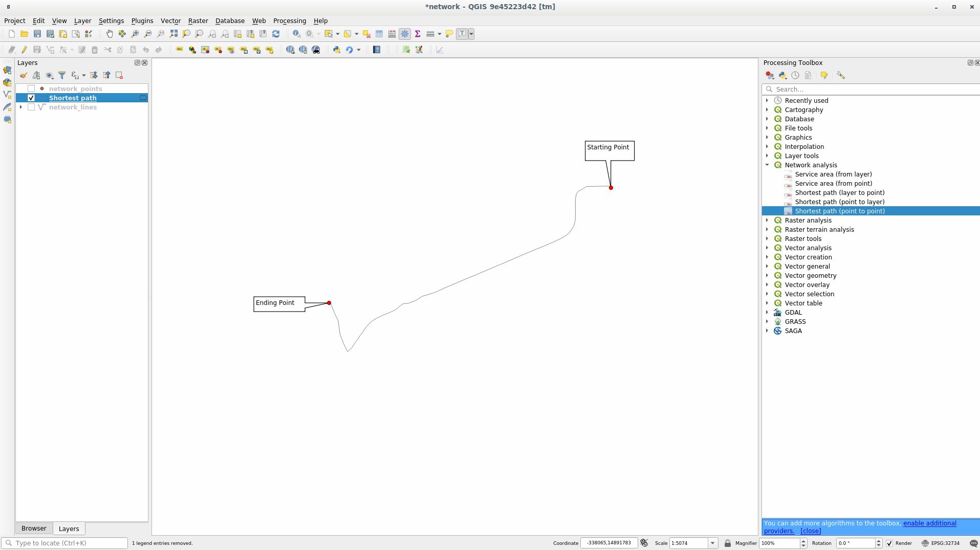This screenshot has width=980, height=550.
Task: Open the attribute table
Action: click(379, 34)
